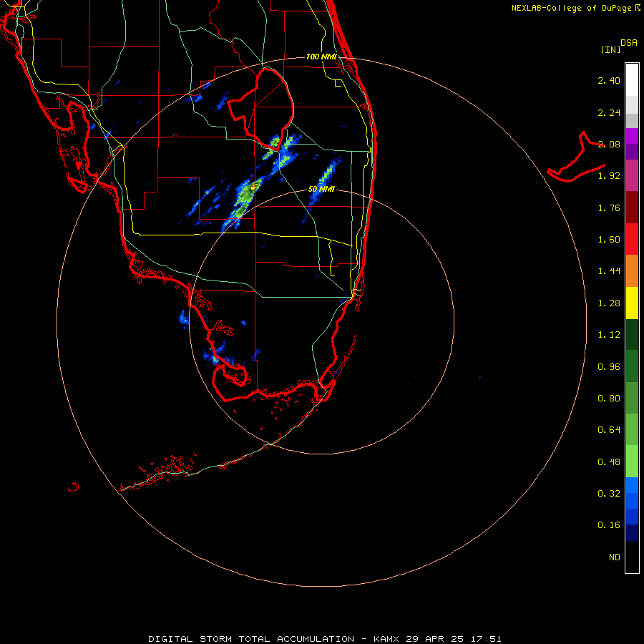Select the 1.60 legend value
Screen dimensions: 644x644
(609, 240)
